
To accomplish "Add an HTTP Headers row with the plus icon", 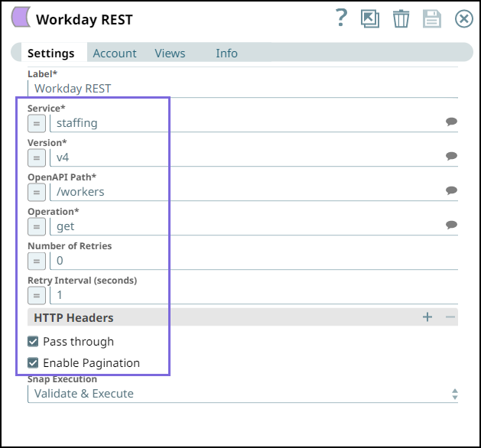I will point(427,317).
